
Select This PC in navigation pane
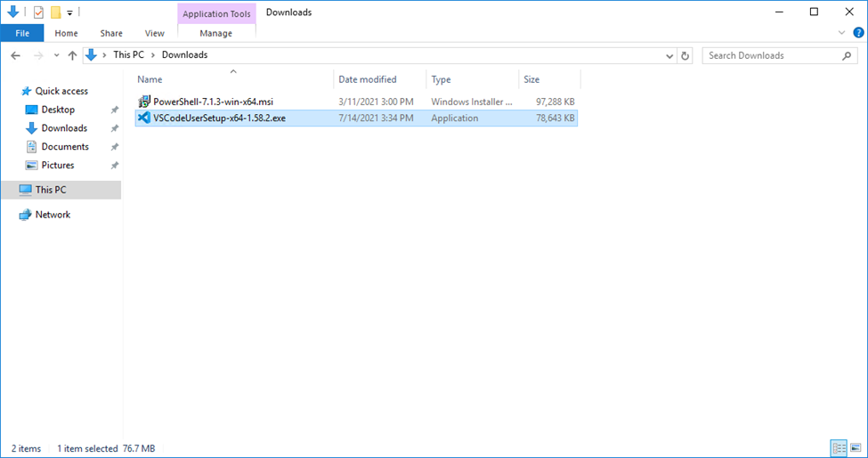click(x=61, y=190)
